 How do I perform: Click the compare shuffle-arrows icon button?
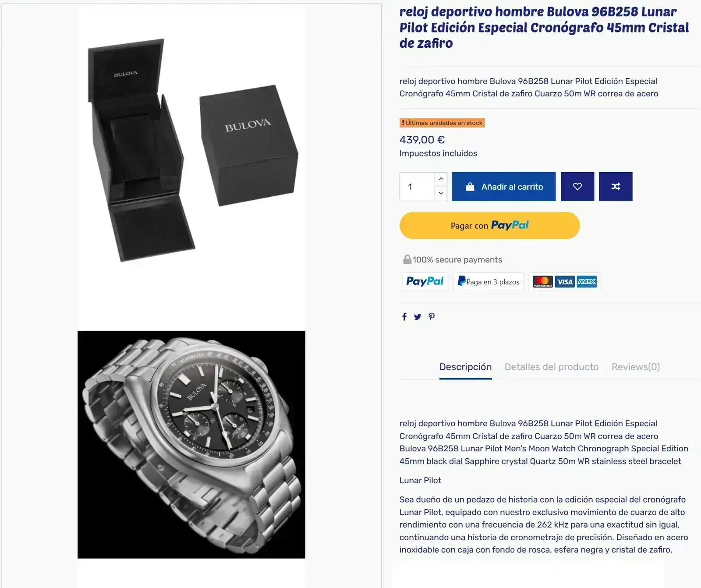(616, 187)
